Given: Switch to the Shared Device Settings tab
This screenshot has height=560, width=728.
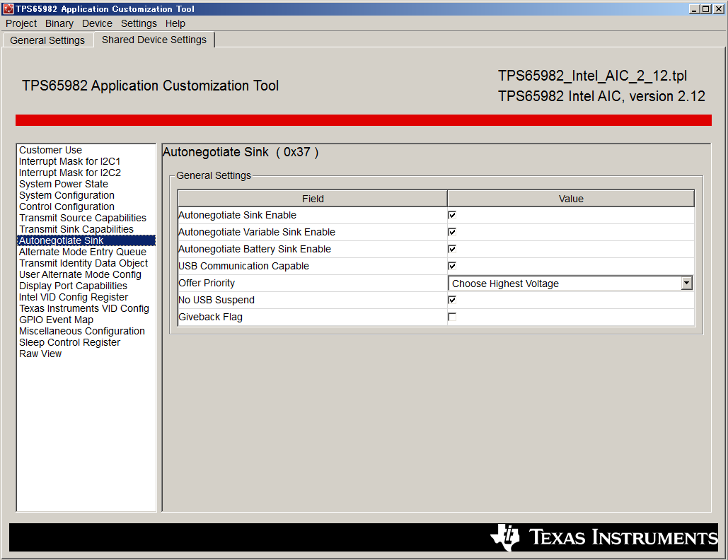Looking at the screenshot, I should pyautogui.click(x=154, y=40).
